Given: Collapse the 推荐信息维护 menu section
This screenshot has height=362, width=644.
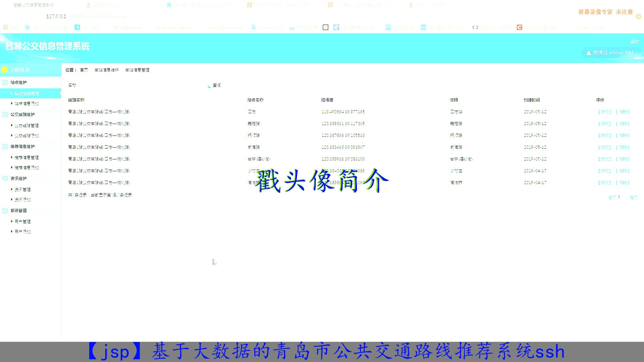Looking at the screenshot, I should click(23, 147).
